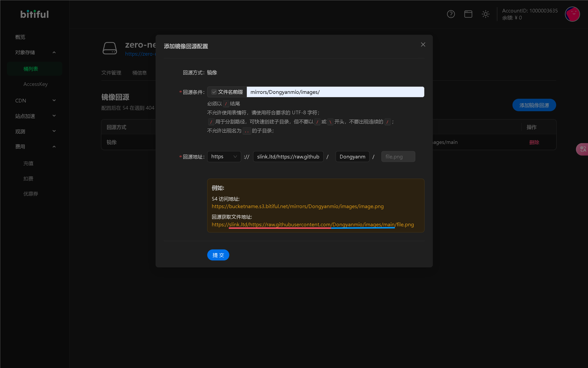
Task: Expand the 站点加速 sidebar section
Action: [54, 116]
